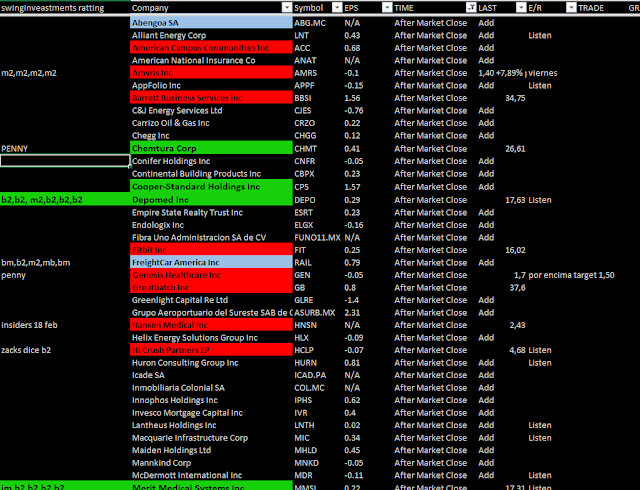Viewport: 640px width, 490px height.
Task: Select the swinginveastments ratting header cell
Action: [65, 8]
